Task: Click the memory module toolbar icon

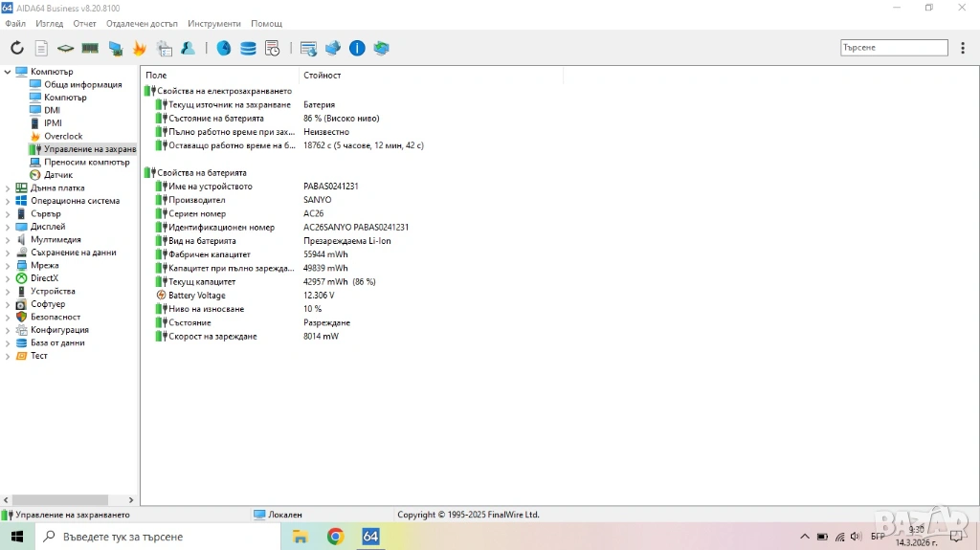Action: [x=90, y=48]
